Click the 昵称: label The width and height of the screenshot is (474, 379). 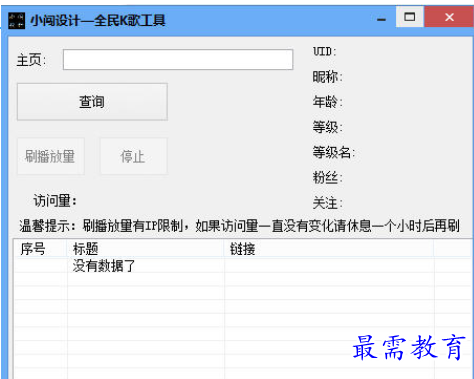coord(328,77)
